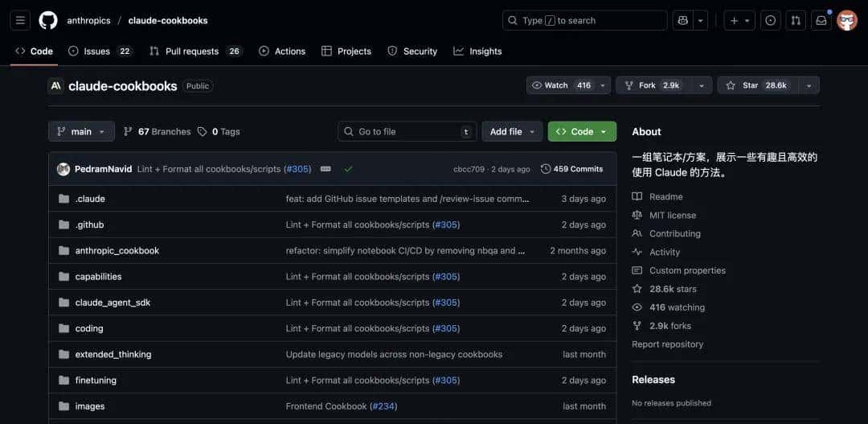Open the Star lists dropdown arrow
Screen dimensions: 868x424
click(809, 85)
